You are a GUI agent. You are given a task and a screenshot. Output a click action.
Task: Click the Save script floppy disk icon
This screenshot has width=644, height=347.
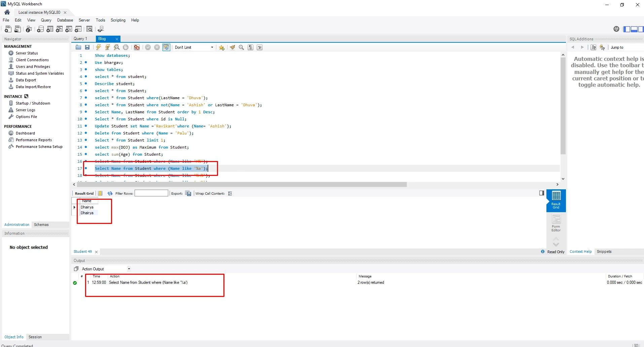click(x=87, y=47)
